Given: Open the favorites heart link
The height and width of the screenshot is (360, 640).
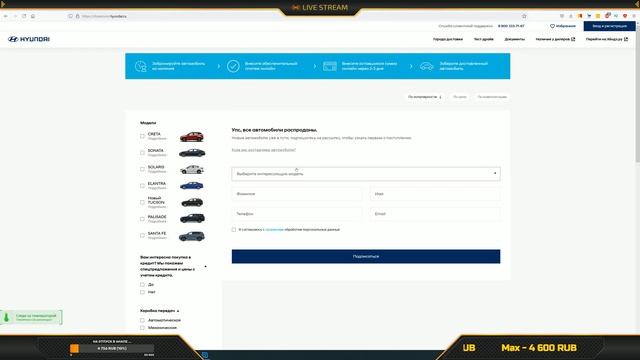Looking at the screenshot, I should [563, 26].
